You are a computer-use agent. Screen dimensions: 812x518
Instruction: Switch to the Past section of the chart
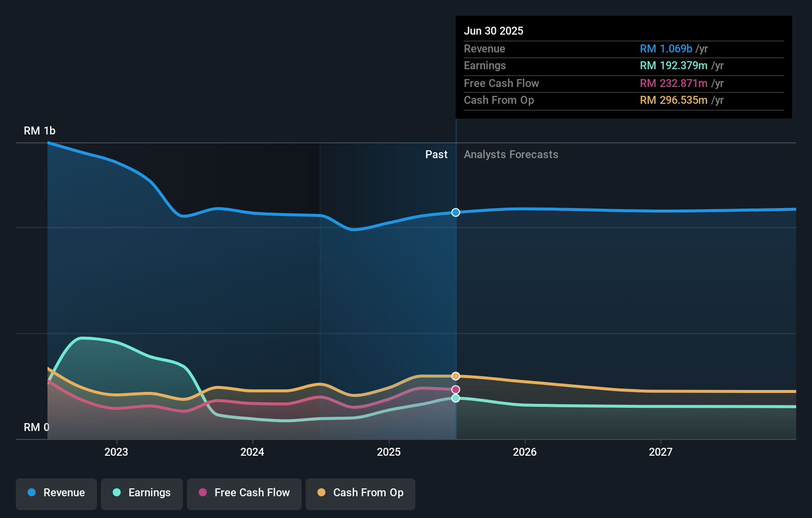tap(436, 155)
